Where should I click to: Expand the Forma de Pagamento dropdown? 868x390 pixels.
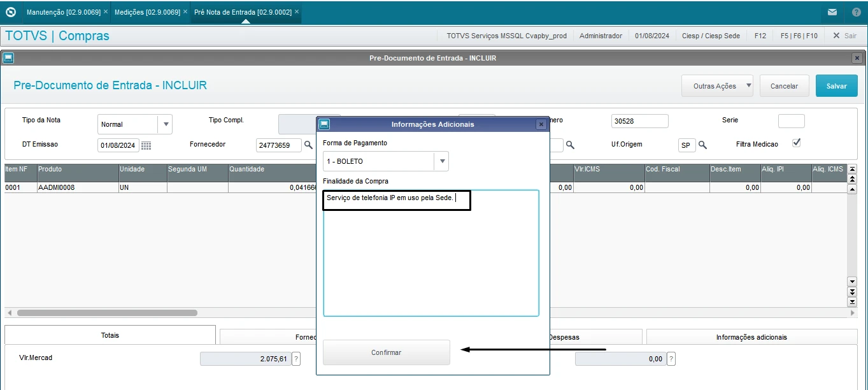click(x=441, y=161)
